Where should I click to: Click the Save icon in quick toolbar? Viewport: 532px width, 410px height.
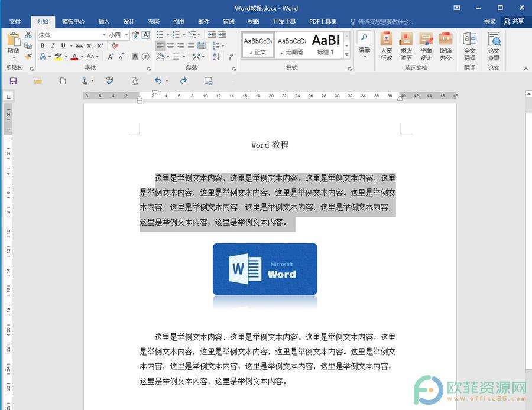(x=13, y=81)
